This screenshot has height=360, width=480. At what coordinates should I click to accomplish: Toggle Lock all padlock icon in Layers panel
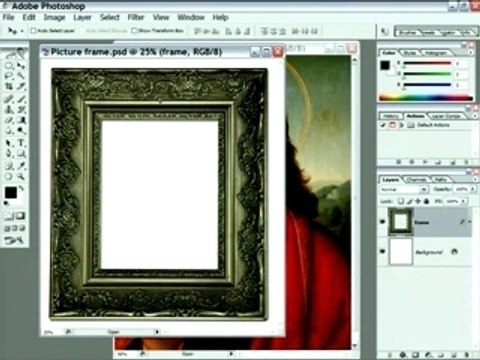tap(426, 201)
